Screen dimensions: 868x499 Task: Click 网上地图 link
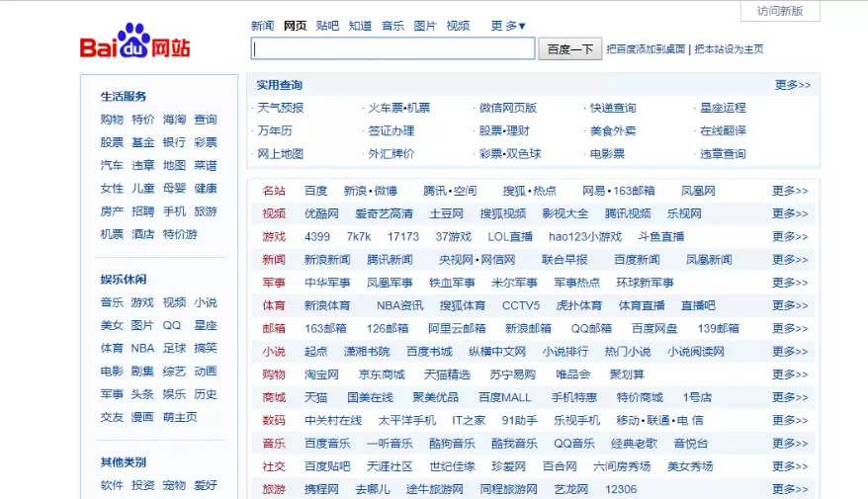(280, 154)
